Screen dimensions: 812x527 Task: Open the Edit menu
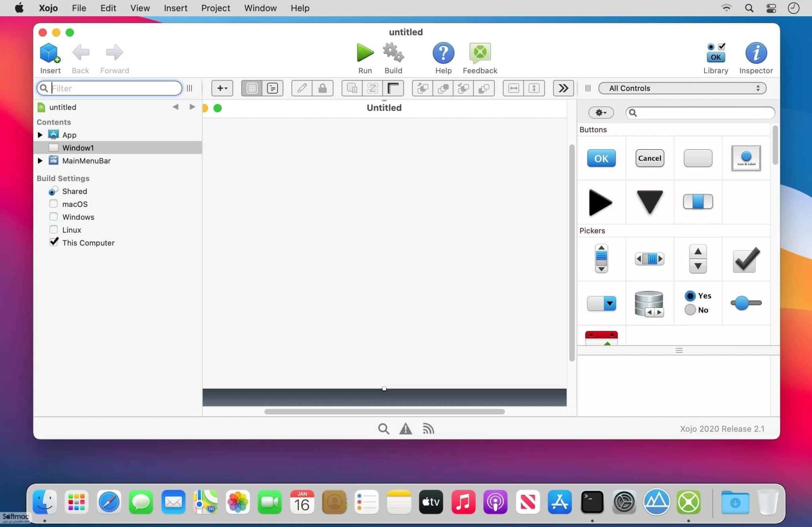[108, 8]
